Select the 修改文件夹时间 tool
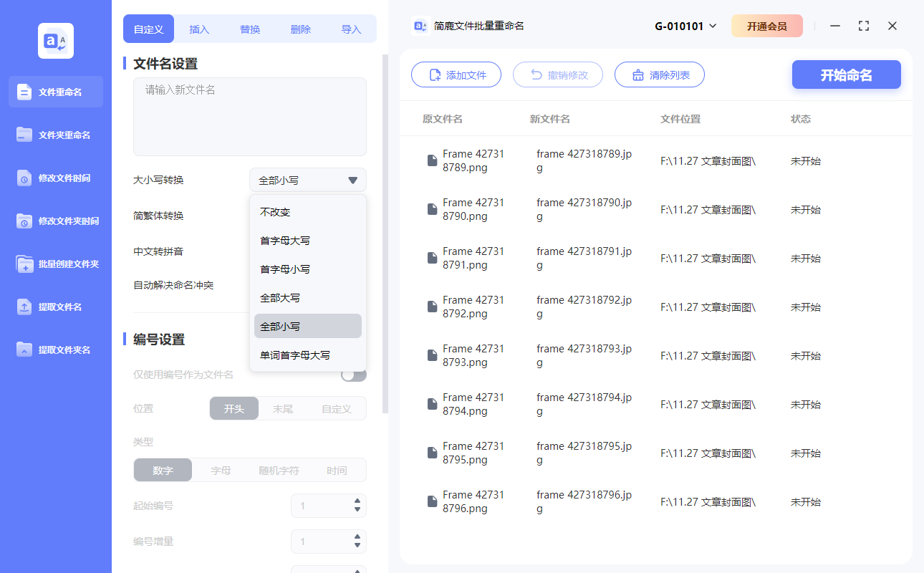This screenshot has width=924, height=573. [x=55, y=221]
